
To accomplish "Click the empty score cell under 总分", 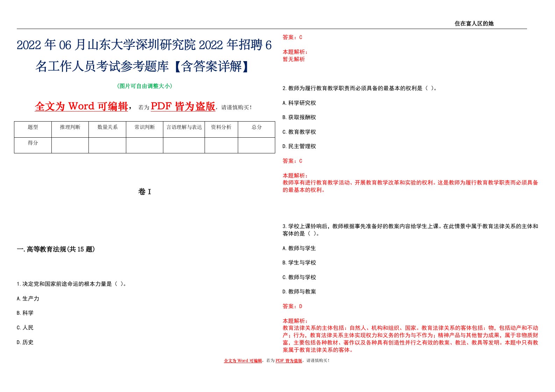I will [x=257, y=145].
